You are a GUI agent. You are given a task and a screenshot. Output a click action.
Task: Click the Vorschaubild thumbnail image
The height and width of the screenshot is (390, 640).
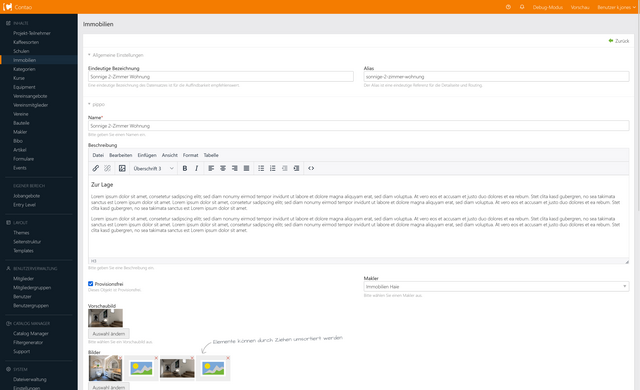click(105, 318)
